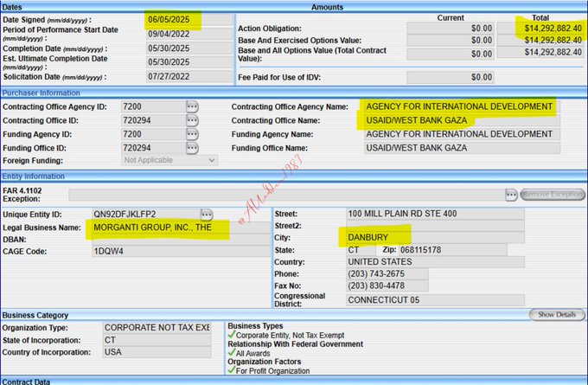Open the Foreign Funding dropdown
This screenshot has width=588, height=385.
point(169,160)
